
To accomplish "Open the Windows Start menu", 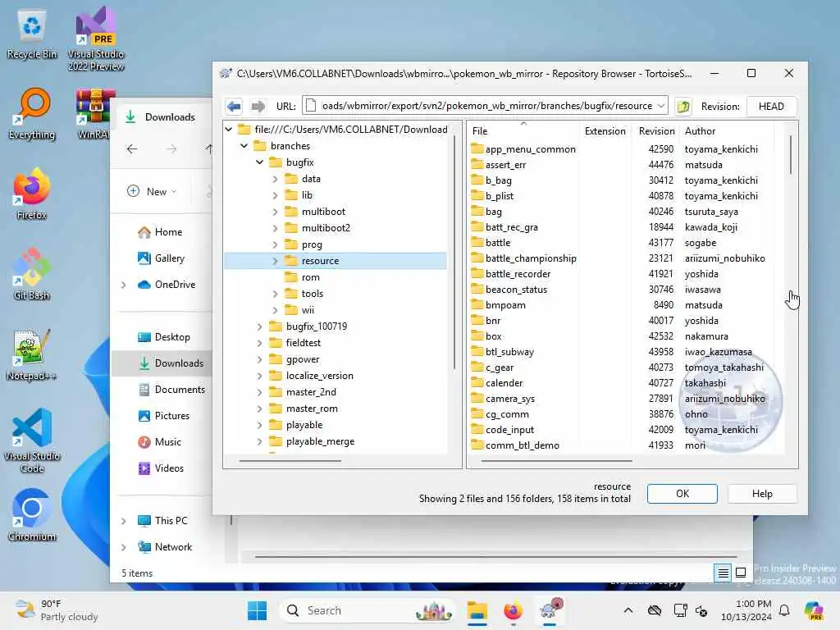I will pos(257,610).
